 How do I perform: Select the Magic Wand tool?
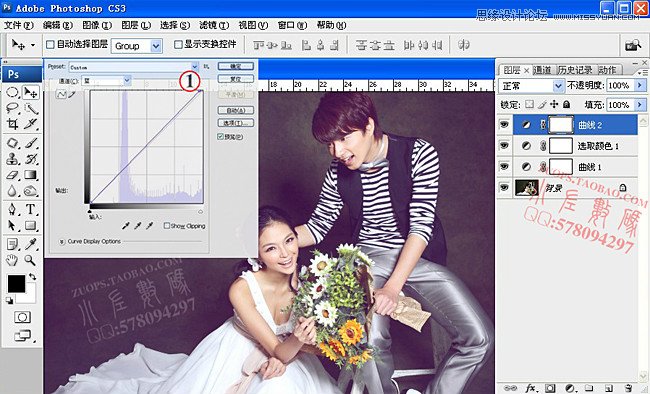[30, 108]
